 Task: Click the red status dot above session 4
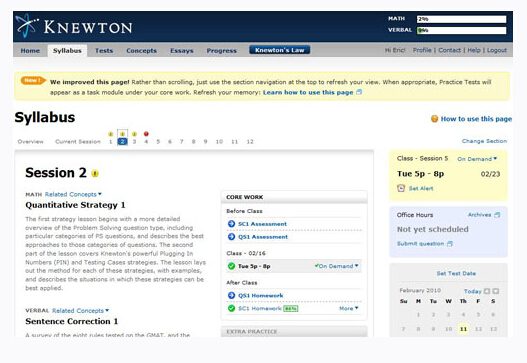[x=146, y=134]
